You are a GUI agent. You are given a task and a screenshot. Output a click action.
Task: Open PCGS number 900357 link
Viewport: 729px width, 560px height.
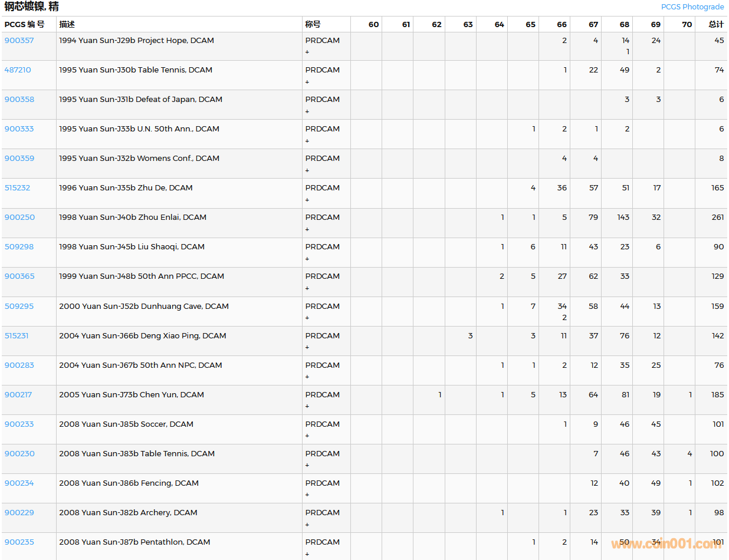pos(19,41)
